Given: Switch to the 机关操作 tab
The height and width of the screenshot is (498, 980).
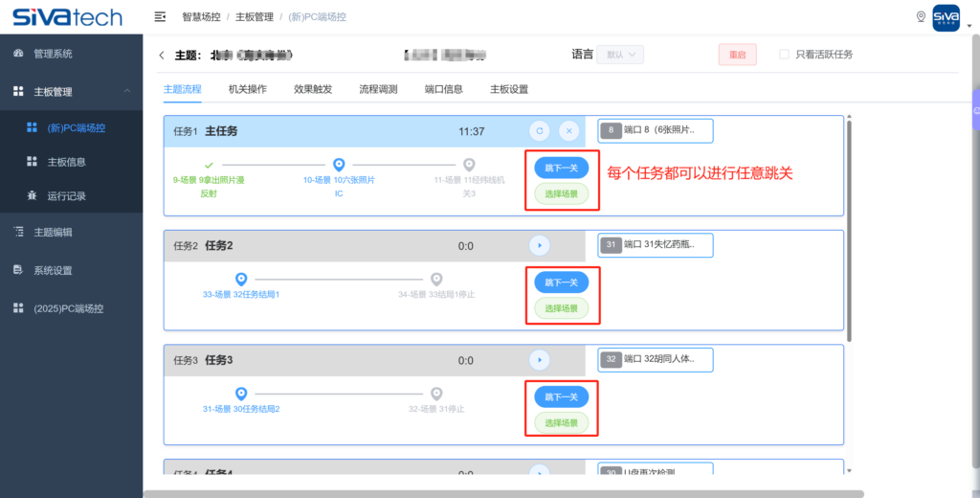Looking at the screenshot, I should 247,89.
